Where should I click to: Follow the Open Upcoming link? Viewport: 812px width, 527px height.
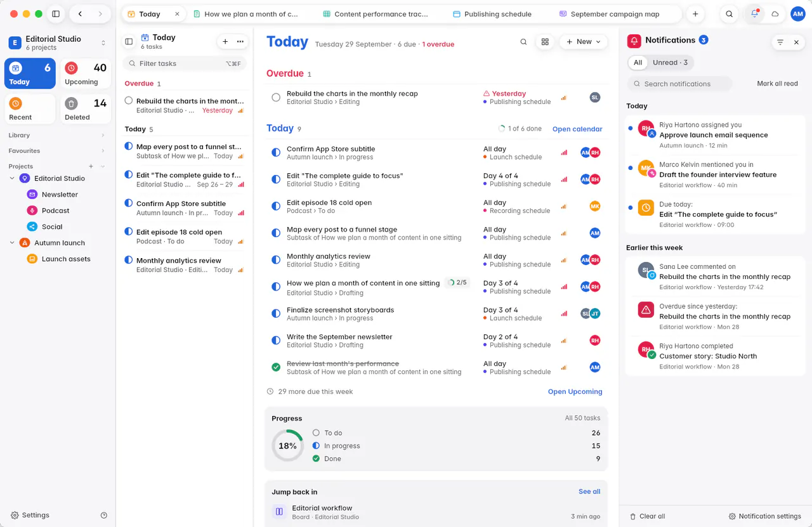pos(575,392)
